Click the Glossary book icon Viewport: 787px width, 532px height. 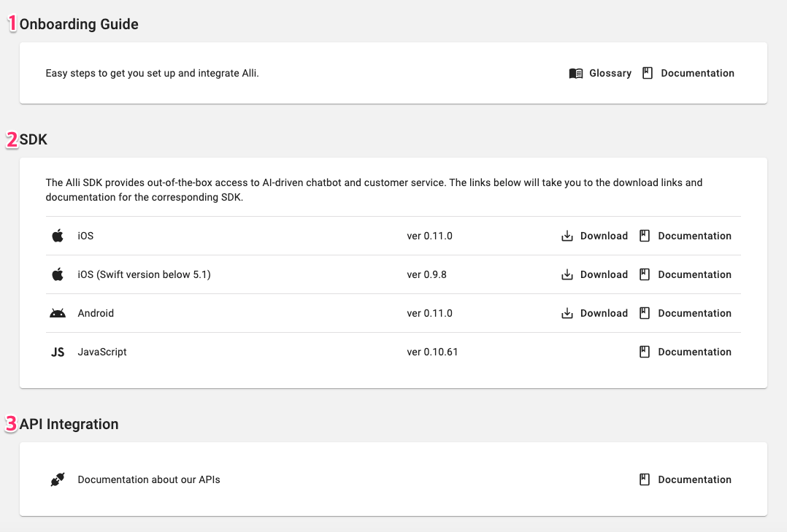point(575,74)
